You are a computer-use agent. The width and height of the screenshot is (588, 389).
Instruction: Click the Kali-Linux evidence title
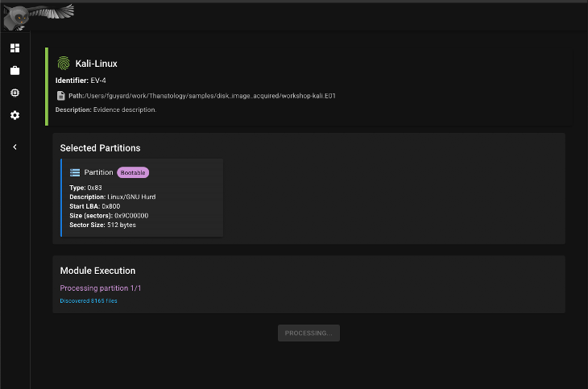point(97,64)
